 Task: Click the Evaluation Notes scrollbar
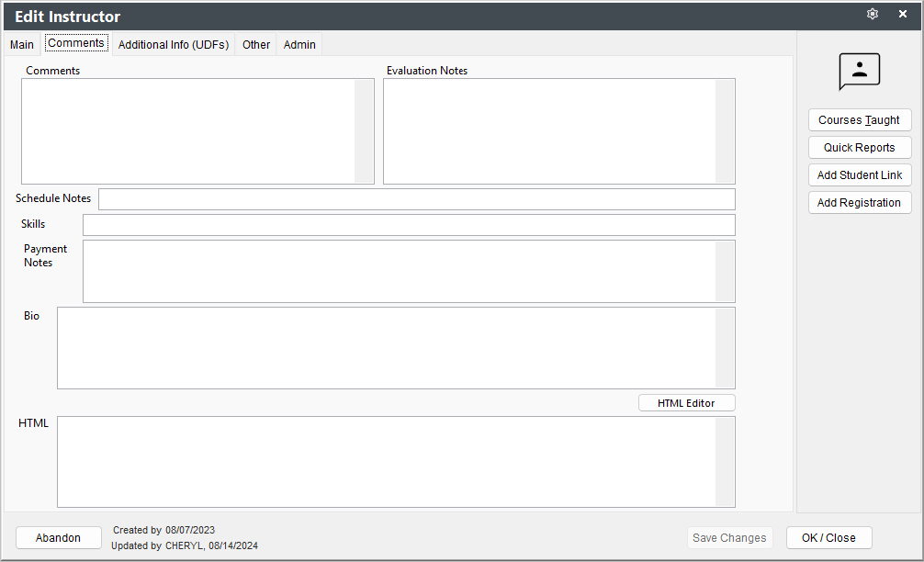(x=725, y=131)
